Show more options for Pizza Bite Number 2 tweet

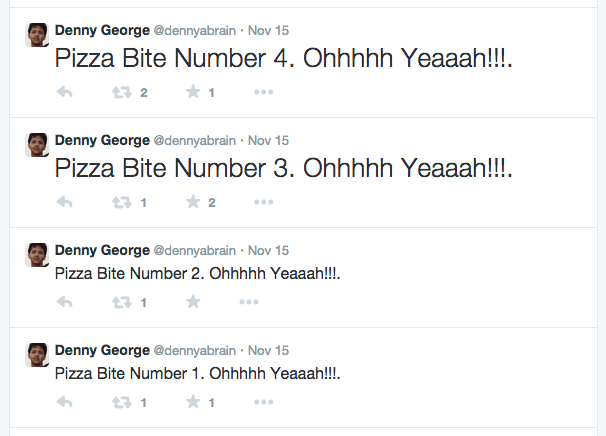(x=264, y=302)
